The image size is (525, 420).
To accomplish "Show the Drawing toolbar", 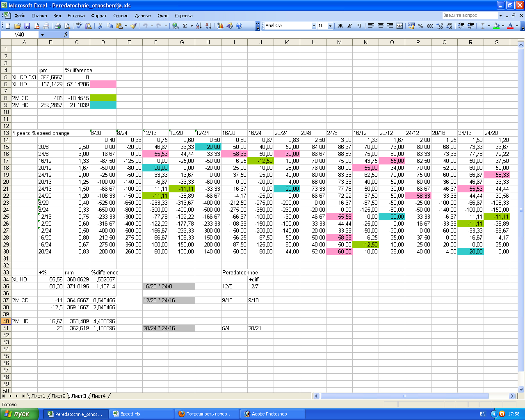I will (x=230, y=26).
